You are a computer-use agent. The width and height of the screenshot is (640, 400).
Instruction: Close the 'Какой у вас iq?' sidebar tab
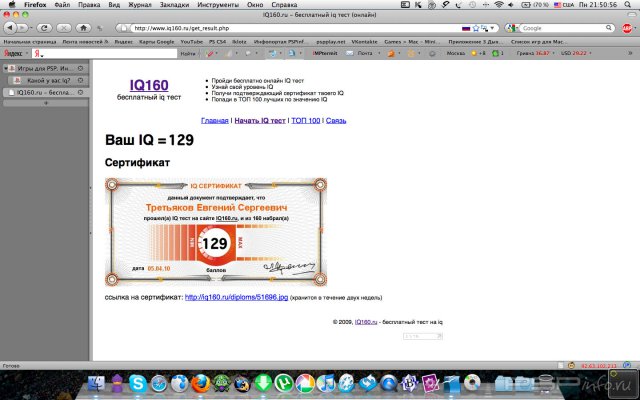pos(83,80)
